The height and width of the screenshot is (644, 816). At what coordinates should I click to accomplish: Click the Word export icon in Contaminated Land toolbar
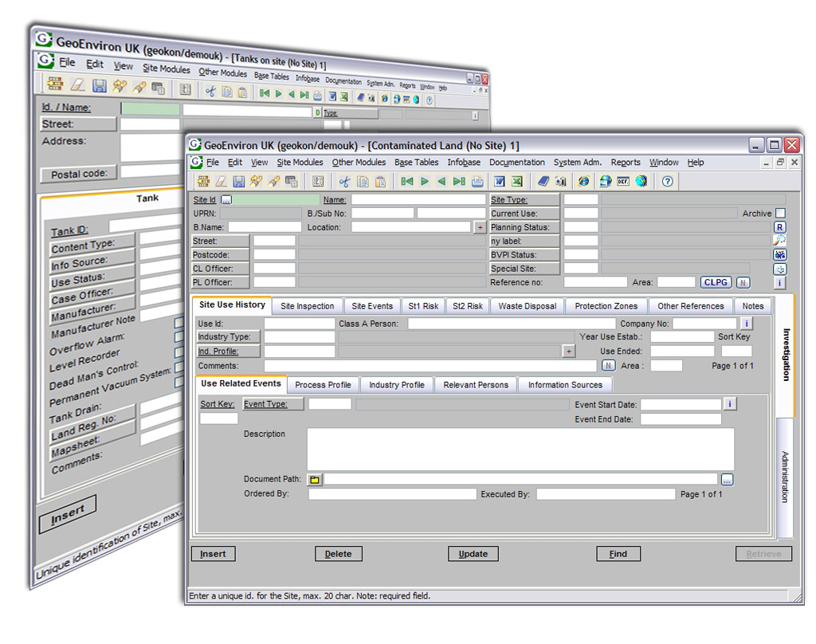pos(500,181)
